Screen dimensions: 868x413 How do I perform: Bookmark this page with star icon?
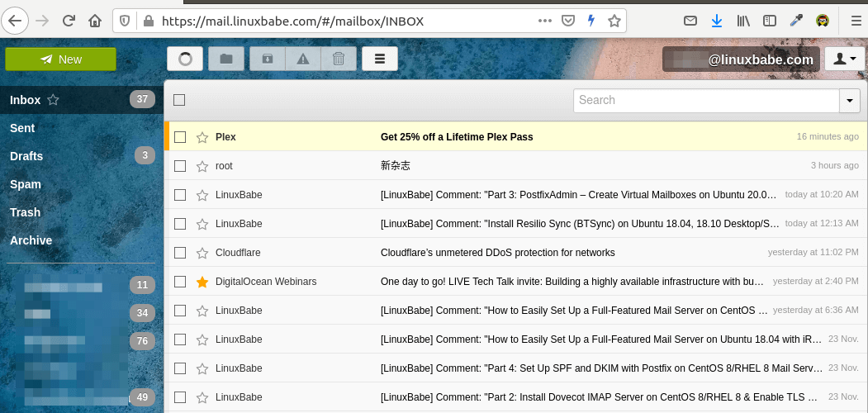coord(614,21)
